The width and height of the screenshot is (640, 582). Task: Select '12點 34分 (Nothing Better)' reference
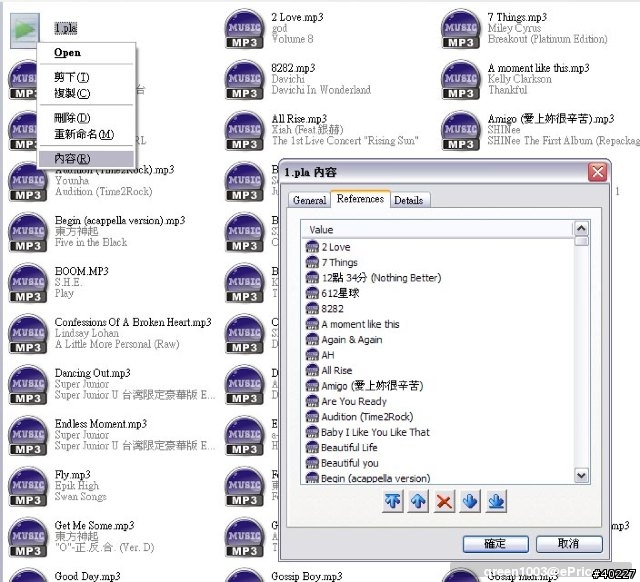coord(381,278)
